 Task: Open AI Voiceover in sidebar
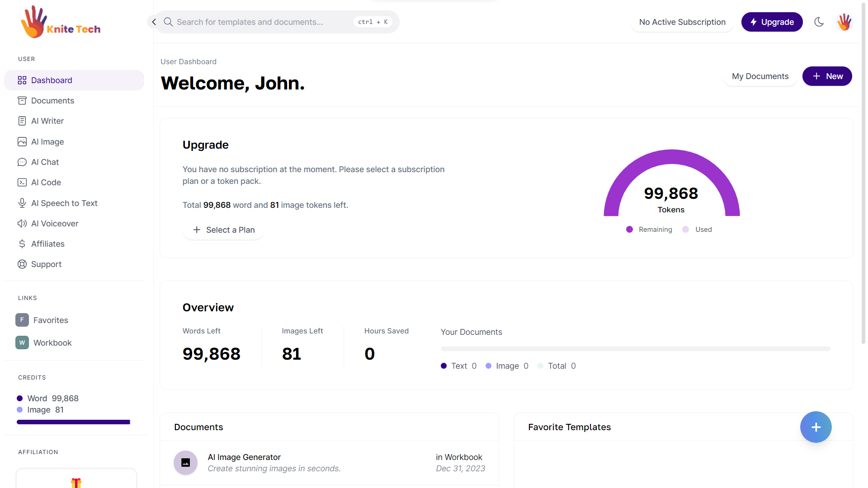(55, 224)
